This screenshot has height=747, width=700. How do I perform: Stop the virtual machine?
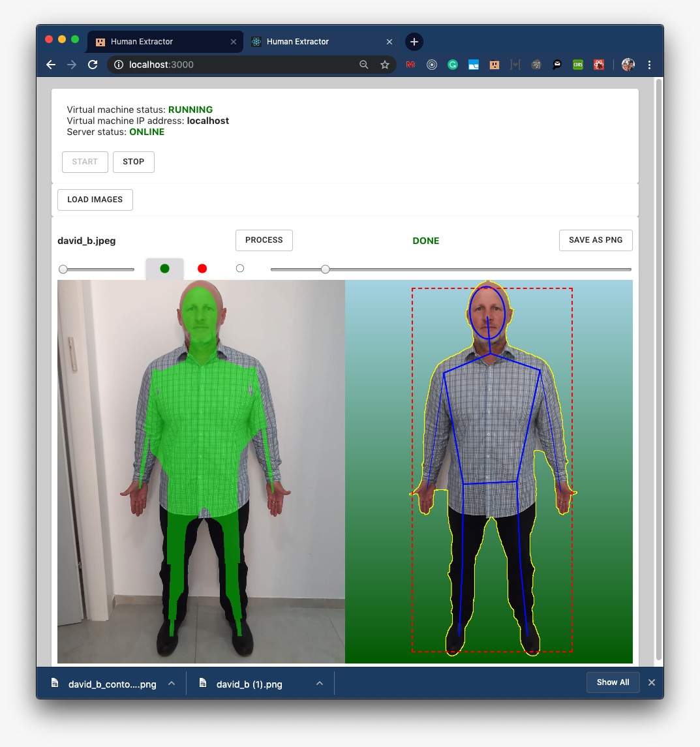pyautogui.click(x=134, y=162)
